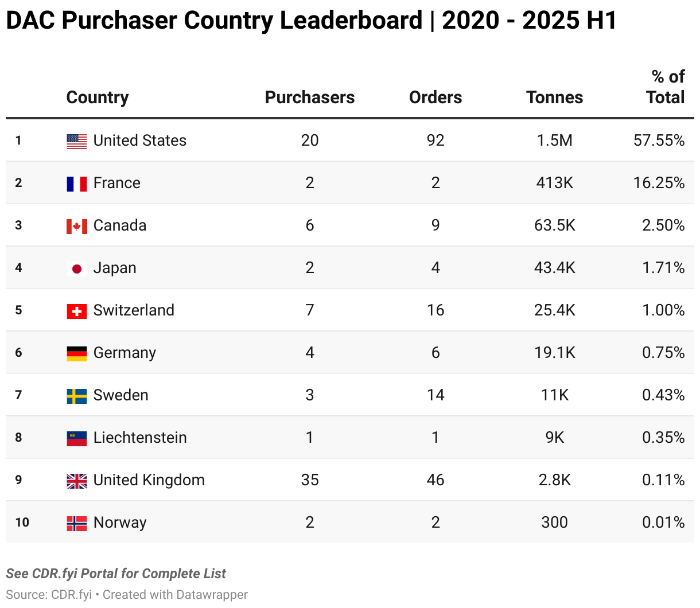Select the Purchasers column header
Image resolution: width=700 pixels, height=608 pixels.
click(x=310, y=98)
